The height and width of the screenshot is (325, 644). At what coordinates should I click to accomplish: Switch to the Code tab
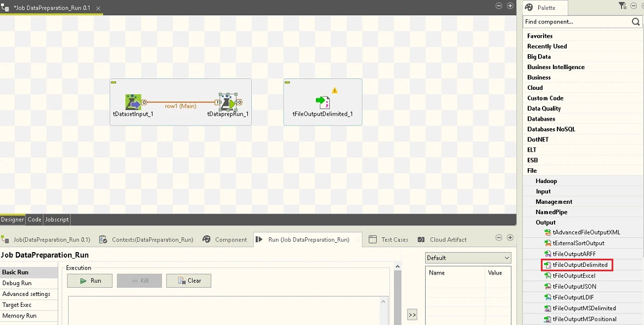35,220
